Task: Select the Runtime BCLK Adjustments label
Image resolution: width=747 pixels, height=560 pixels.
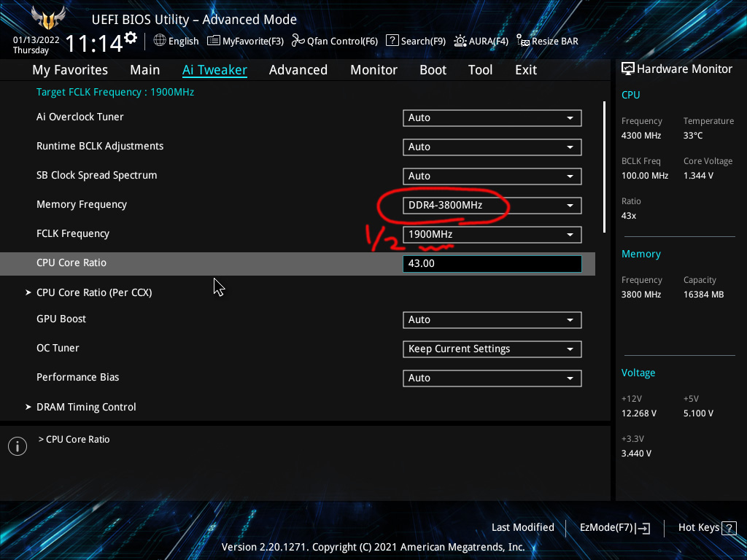Action: pyautogui.click(x=100, y=146)
